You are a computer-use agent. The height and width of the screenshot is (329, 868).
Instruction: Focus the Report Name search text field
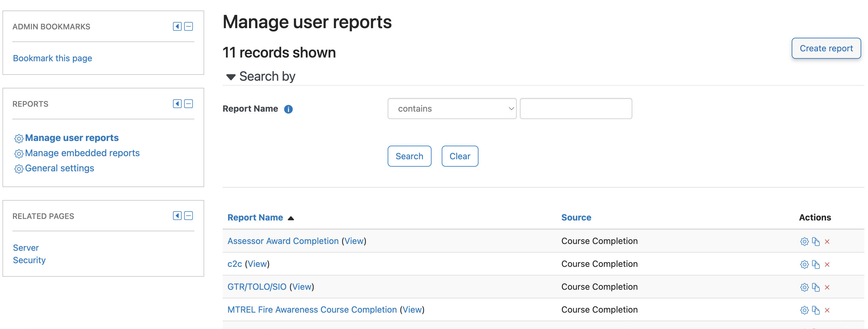click(x=576, y=109)
